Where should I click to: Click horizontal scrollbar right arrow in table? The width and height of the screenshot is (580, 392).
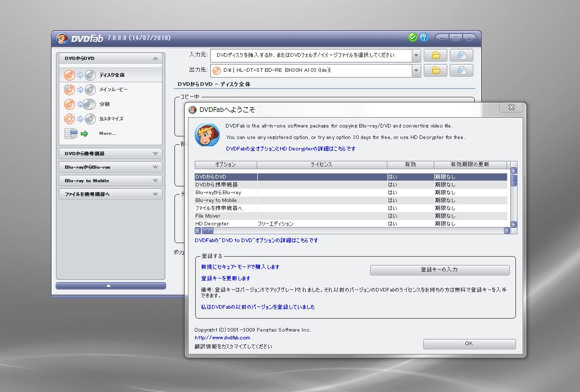click(507, 231)
